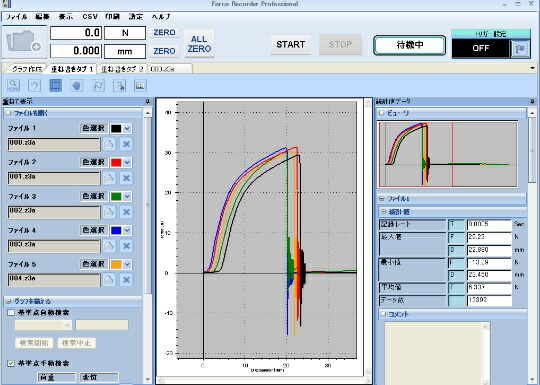Open the flag icon beside OFF

coord(520,49)
